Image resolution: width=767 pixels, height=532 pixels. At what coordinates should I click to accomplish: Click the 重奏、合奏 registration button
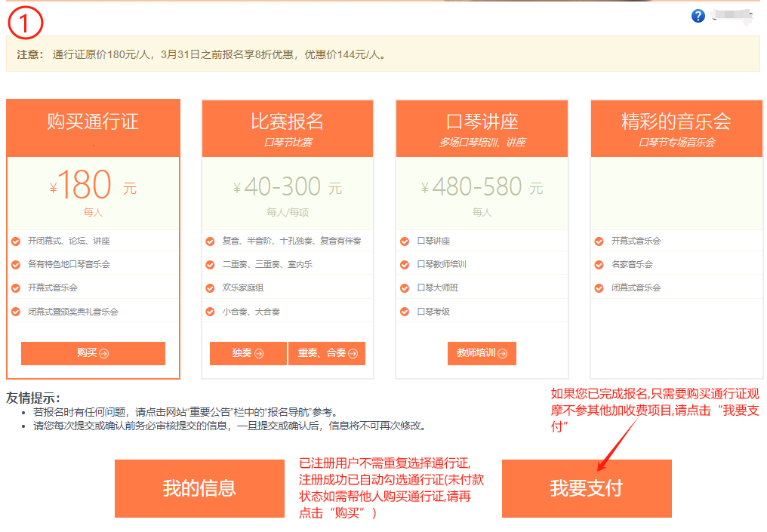click(326, 353)
